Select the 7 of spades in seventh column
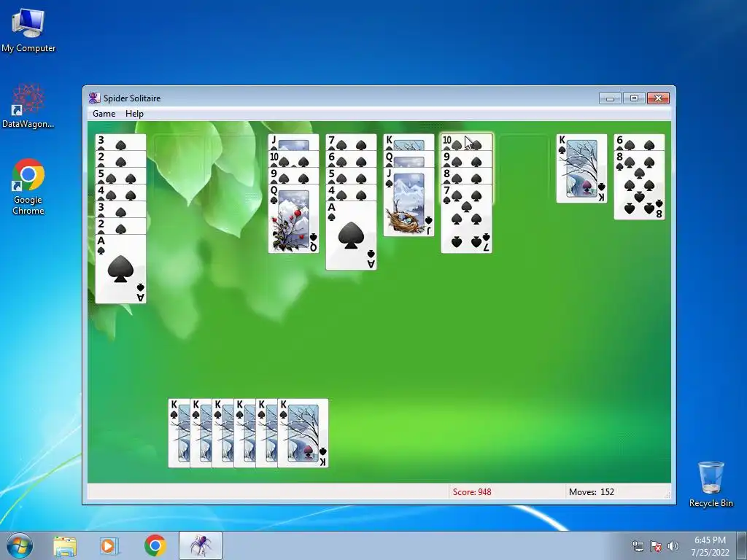This screenshot has width=747, height=560. point(466,218)
